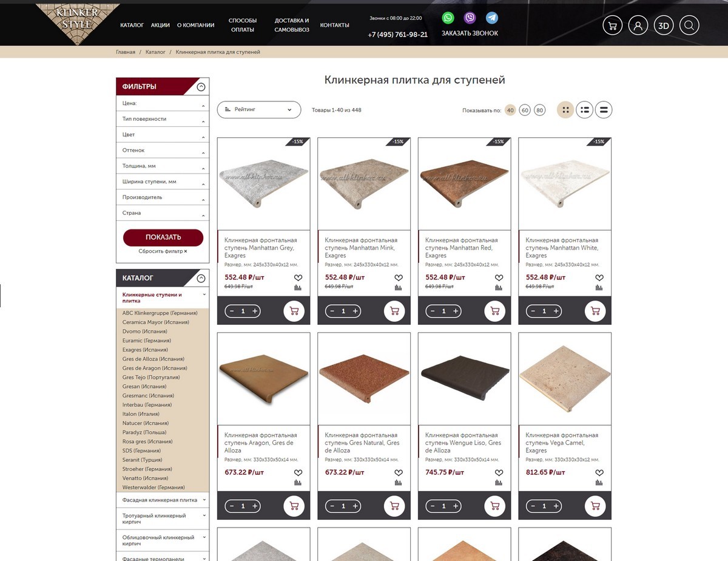Contact via WhatsApp icon
The width and height of the screenshot is (728, 561).
click(448, 18)
